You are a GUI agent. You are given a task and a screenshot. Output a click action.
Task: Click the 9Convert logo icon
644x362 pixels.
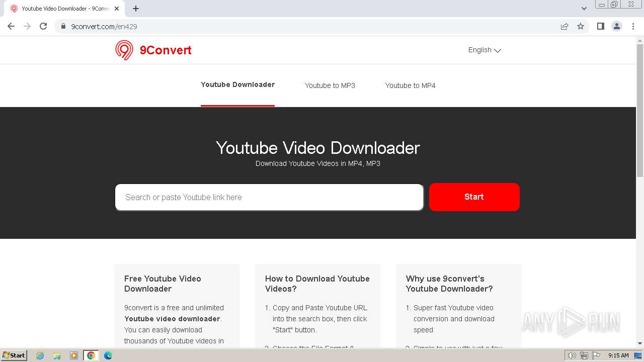click(x=124, y=50)
